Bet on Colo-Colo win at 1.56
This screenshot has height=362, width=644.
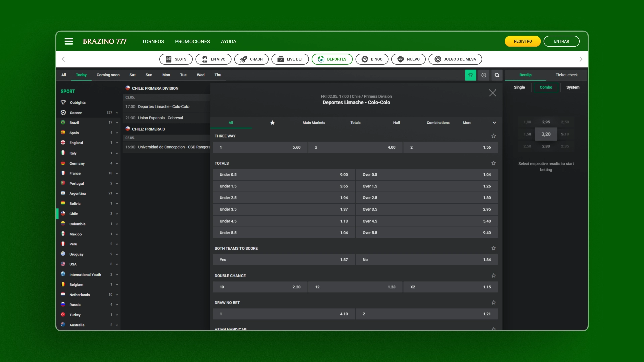click(450, 147)
